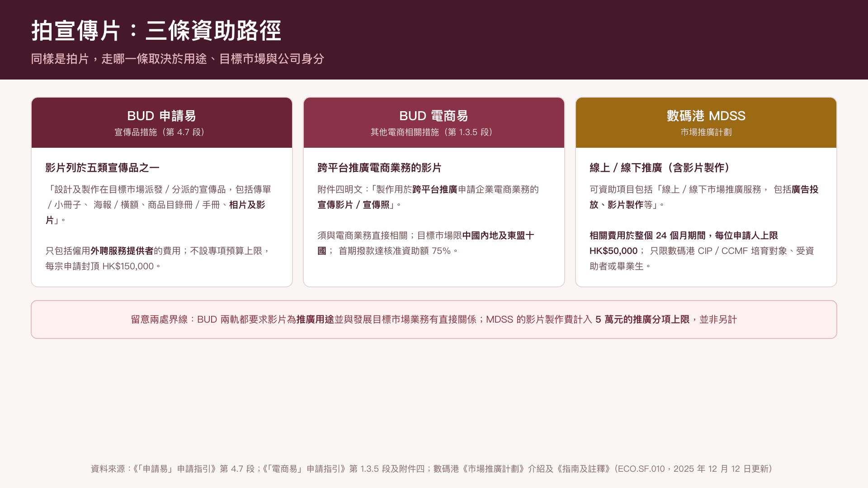The height and width of the screenshot is (488, 868).
Task: Select the bold text 跨平台推廣
Action: [435, 189]
